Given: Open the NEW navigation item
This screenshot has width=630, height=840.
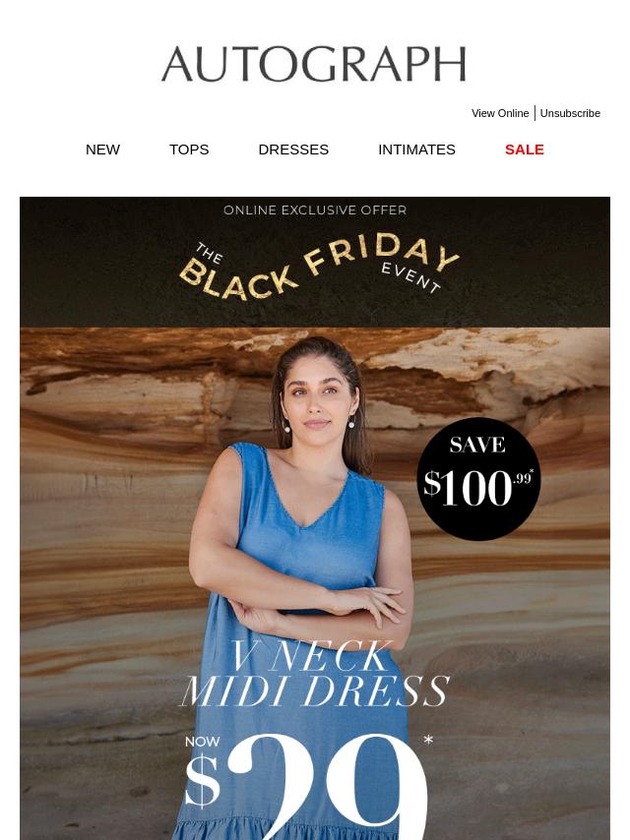Looking at the screenshot, I should click(102, 150).
